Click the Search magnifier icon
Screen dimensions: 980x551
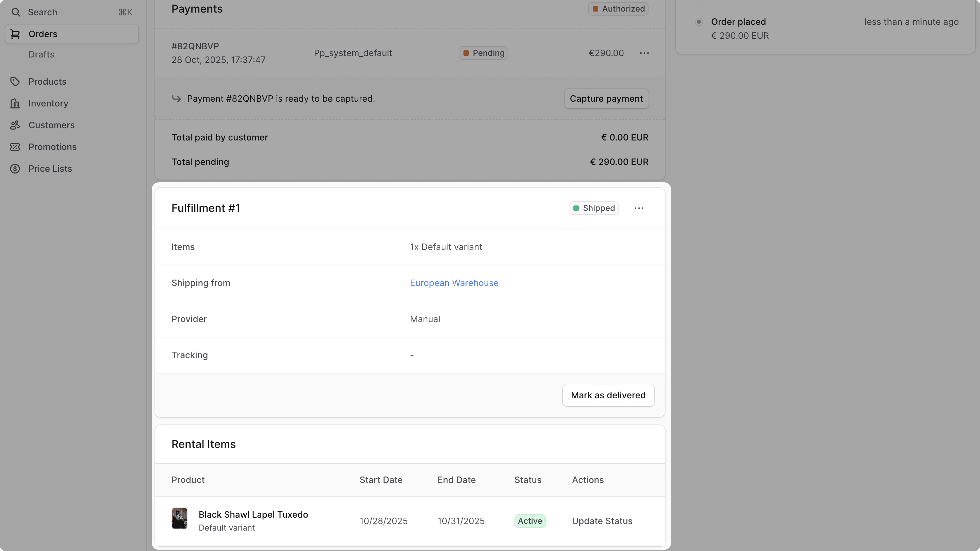(x=16, y=12)
